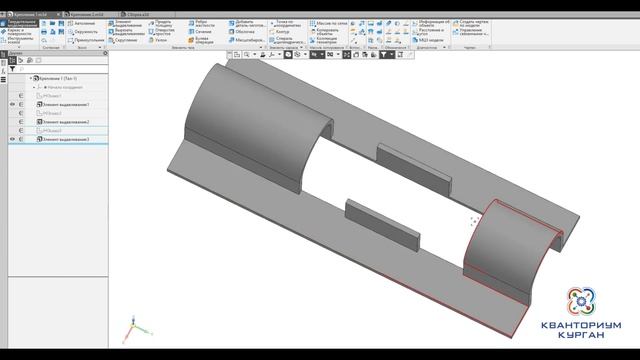The height and width of the screenshot is (360, 640).
Task: Switch to the Крепление 2 document tab
Action: click(x=87, y=14)
